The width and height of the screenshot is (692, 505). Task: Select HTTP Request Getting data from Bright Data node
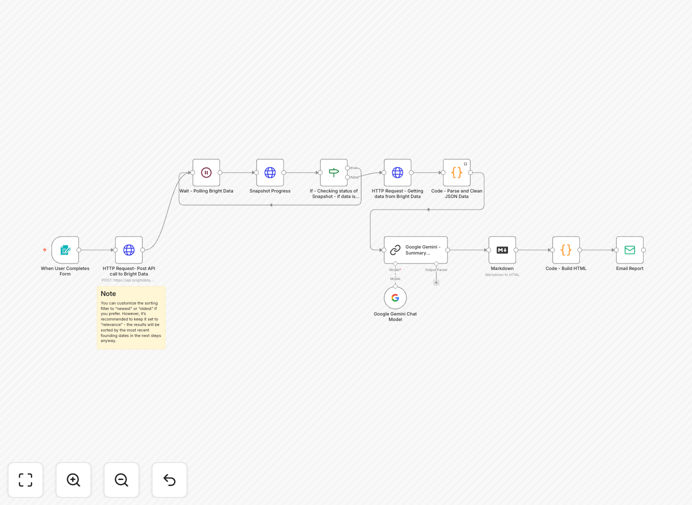pos(398,173)
